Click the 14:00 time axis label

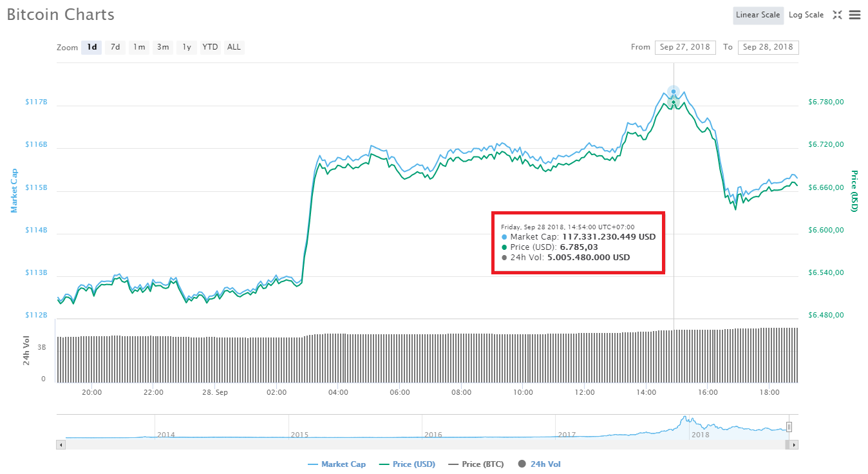click(x=646, y=392)
